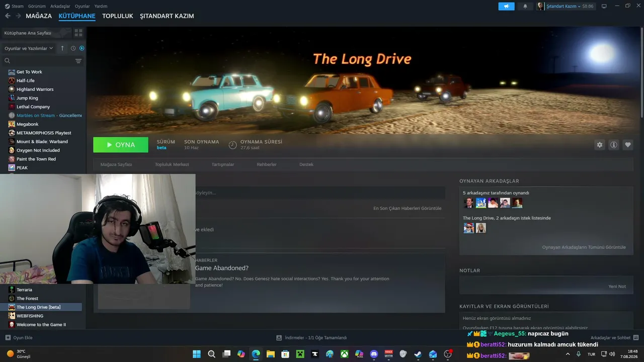Click the library search magnifier
The width and height of the screenshot is (644, 362).
click(8, 61)
